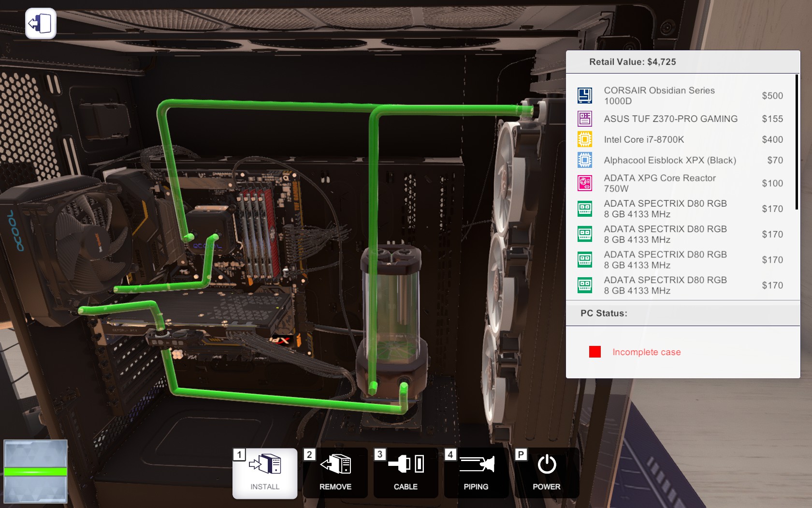Click the Retail Value header
The width and height of the screenshot is (812, 508).
coord(632,62)
